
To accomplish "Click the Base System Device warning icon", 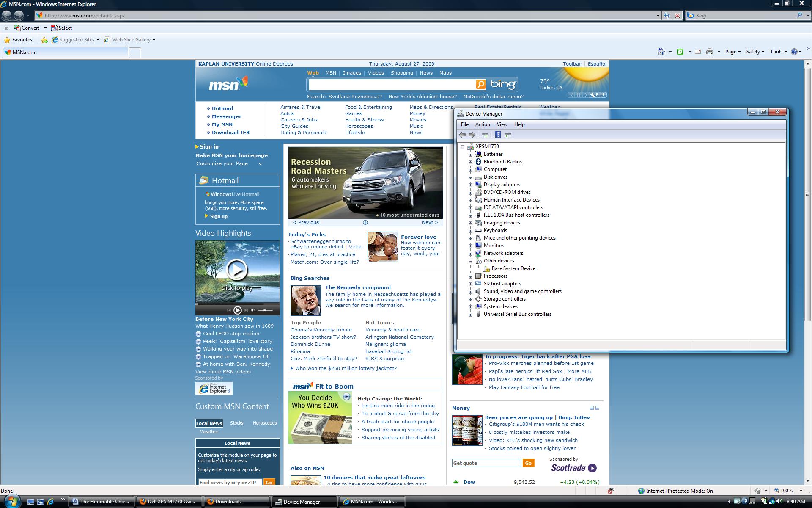I will pyautogui.click(x=486, y=268).
